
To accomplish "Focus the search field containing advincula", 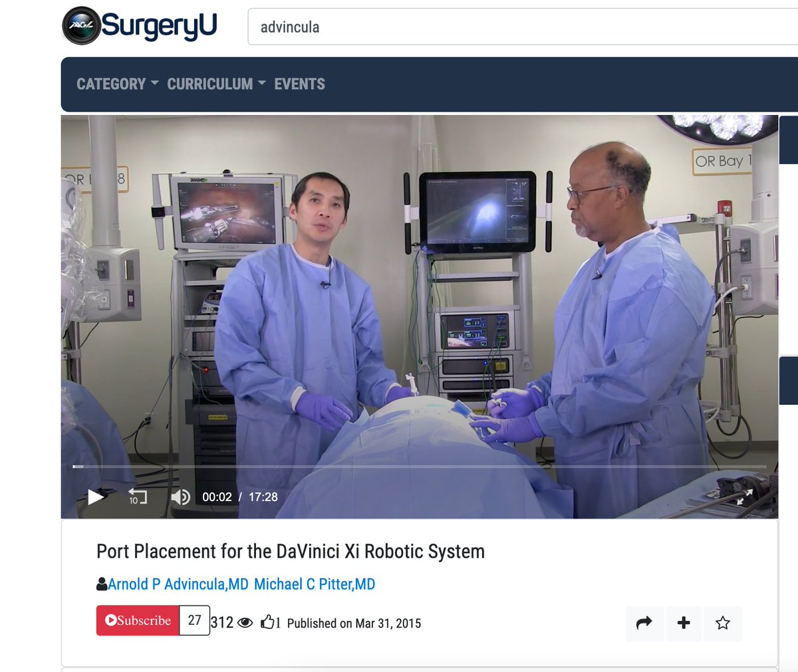I will [523, 27].
